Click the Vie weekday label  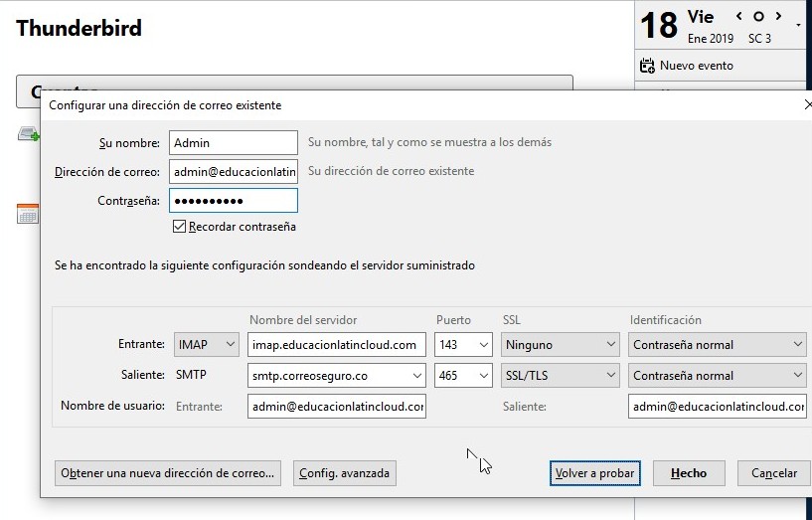pyautogui.click(x=701, y=17)
